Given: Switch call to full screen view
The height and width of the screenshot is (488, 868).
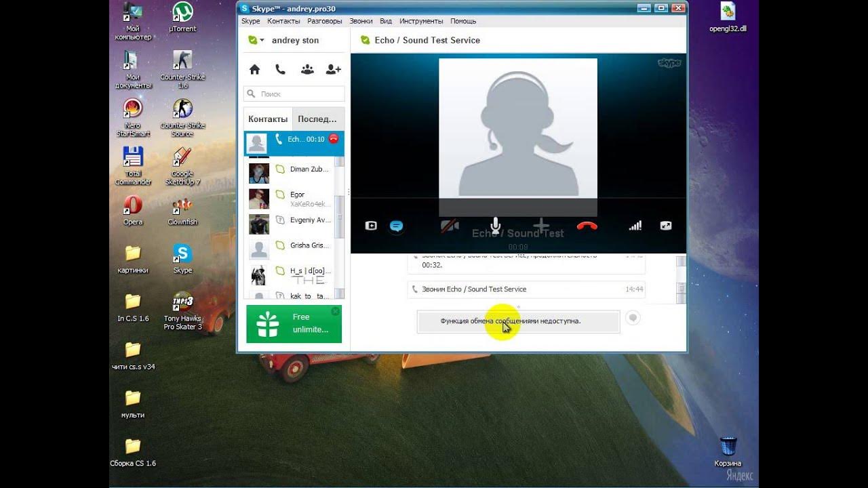Looking at the screenshot, I should click(x=666, y=226).
